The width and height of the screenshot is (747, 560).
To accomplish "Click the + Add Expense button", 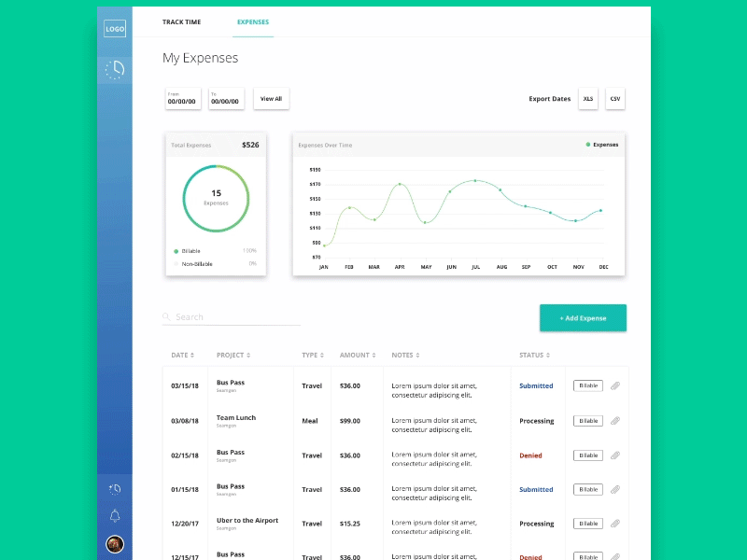I will point(583,317).
